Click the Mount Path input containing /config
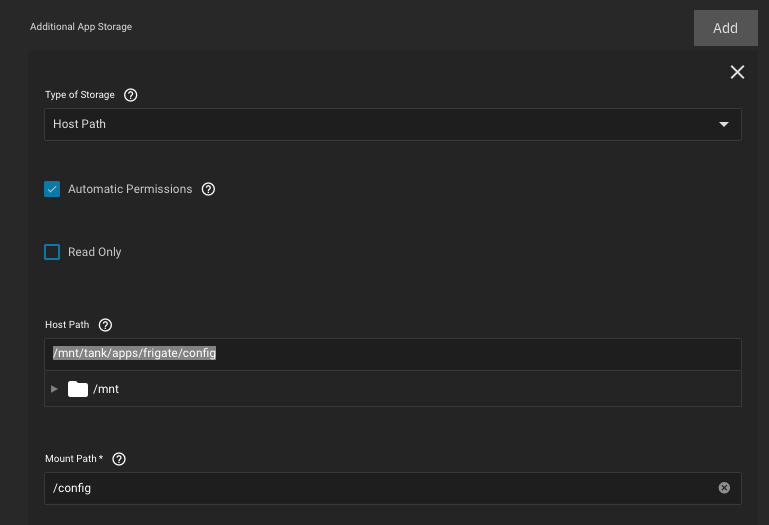Image resolution: width=769 pixels, height=525 pixels. 380,488
